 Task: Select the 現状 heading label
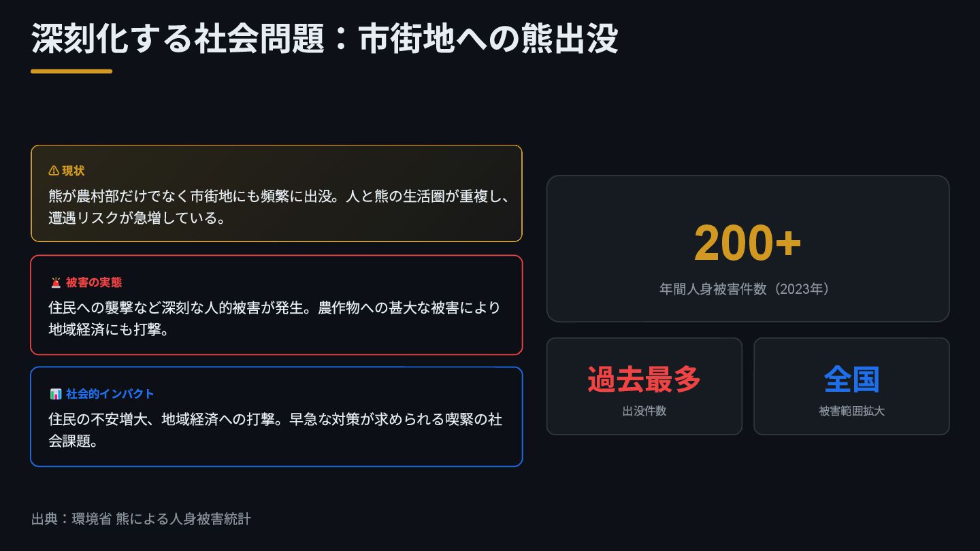(73, 171)
